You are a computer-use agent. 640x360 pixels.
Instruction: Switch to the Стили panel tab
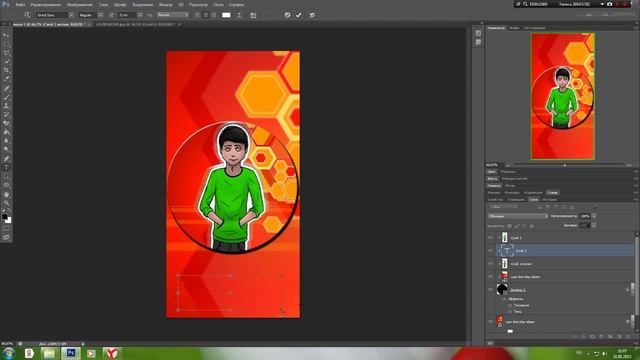pos(552,192)
